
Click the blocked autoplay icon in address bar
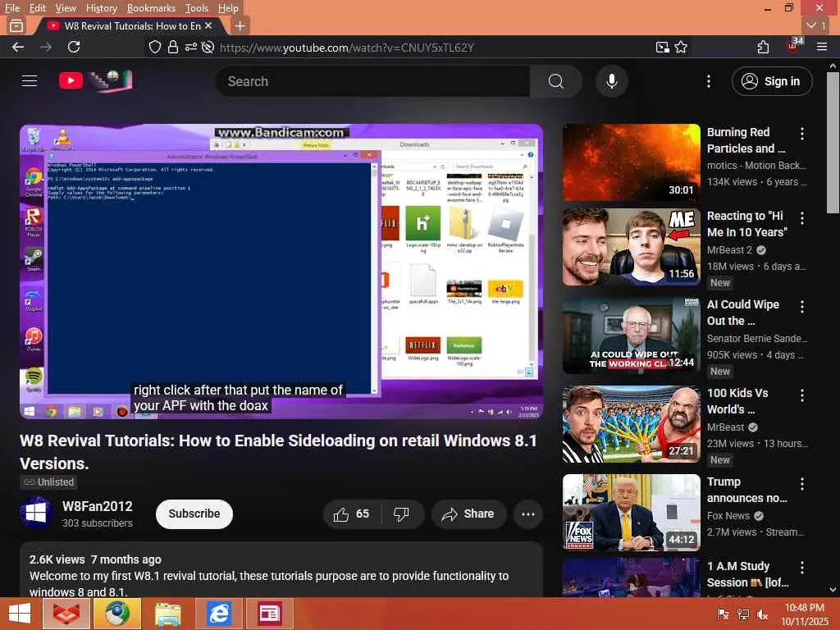point(208,47)
